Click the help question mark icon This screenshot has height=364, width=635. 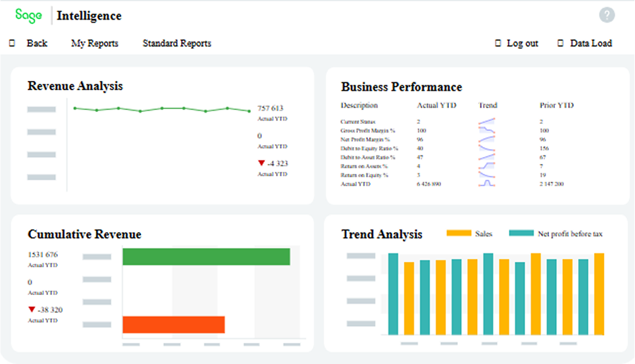[607, 15]
